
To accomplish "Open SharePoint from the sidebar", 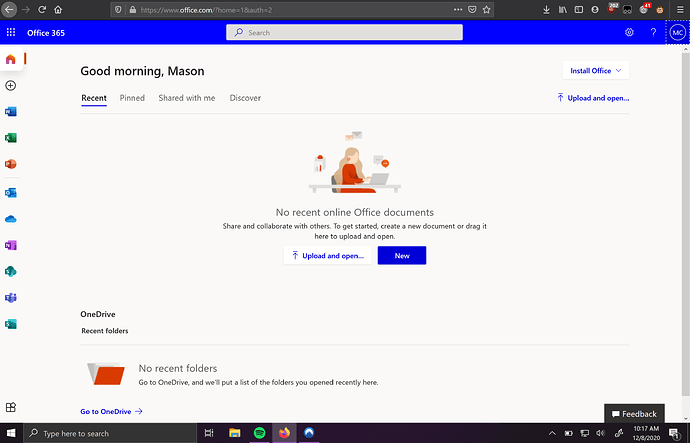I will pos(11,271).
